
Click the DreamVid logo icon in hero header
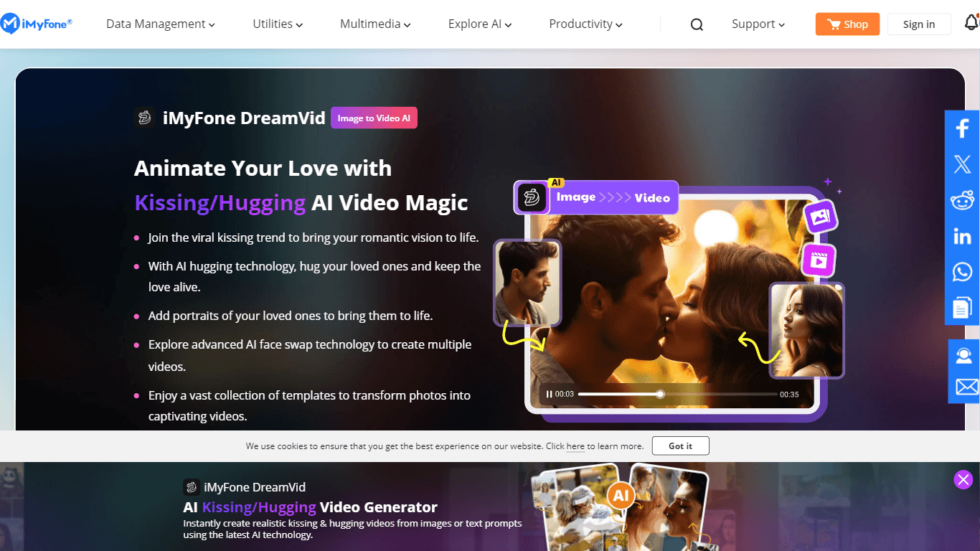click(144, 118)
